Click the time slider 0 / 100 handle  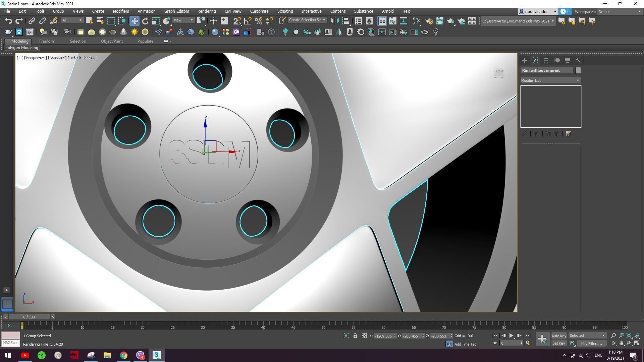29,317
